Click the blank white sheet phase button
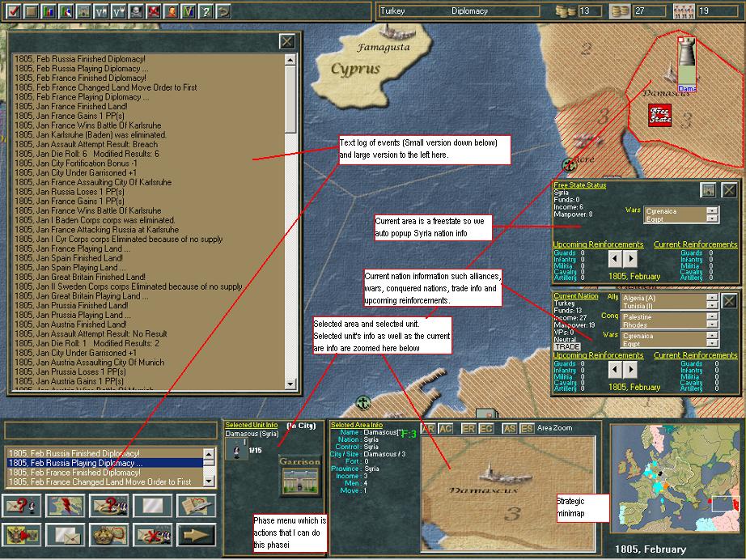 [152, 506]
